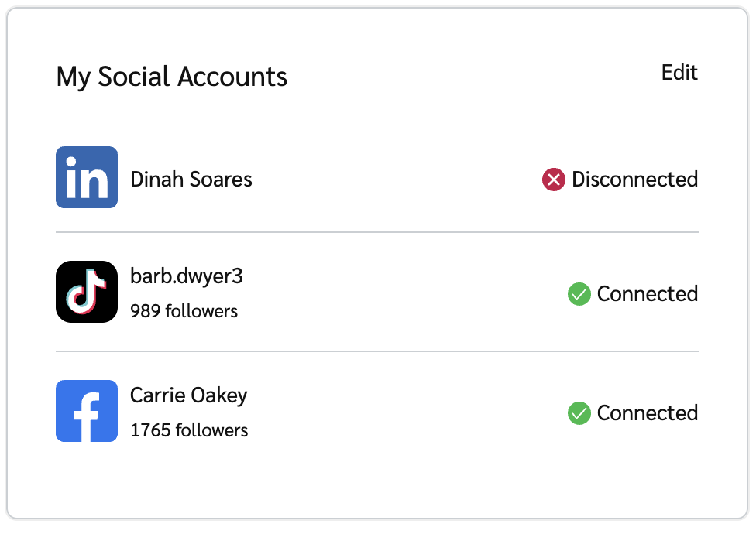Click empty card space below Facebook row

point(377,481)
